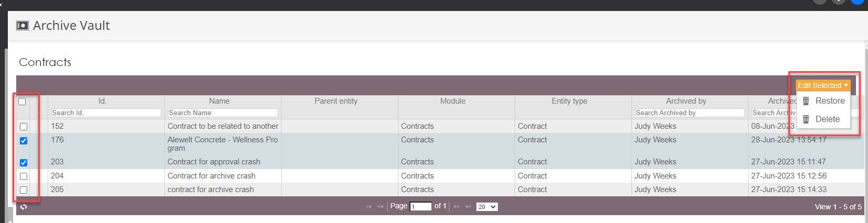Open the Edit Selected dropdown
Screen dimensions: 868x223
click(823, 85)
